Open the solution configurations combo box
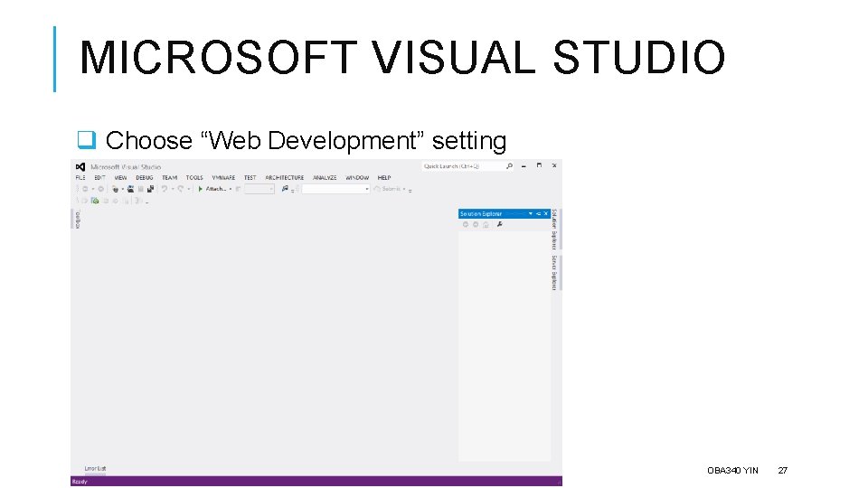The height and width of the screenshot is (488, 868). click(259, 189)
